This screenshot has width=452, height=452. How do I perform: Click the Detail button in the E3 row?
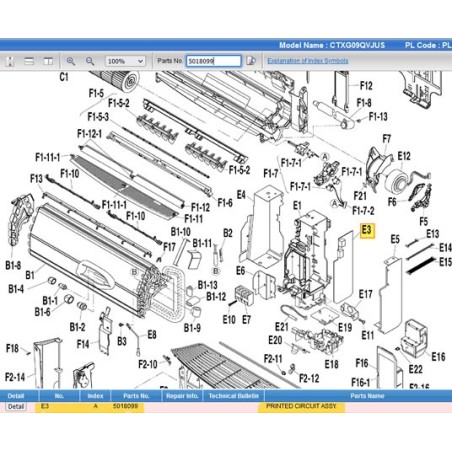tap(16, 407)
